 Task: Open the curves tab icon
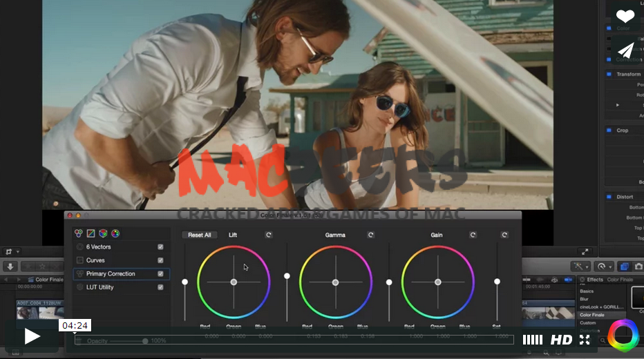[91, 233]
